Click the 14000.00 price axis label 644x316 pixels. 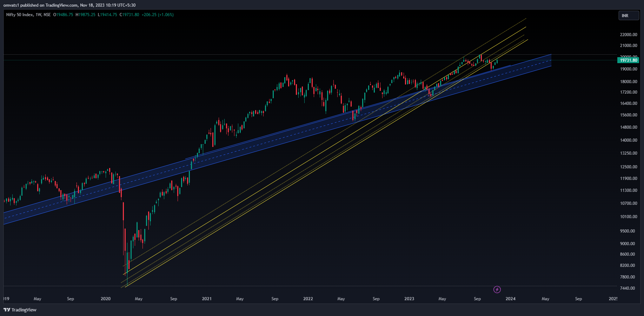(629, 140)
